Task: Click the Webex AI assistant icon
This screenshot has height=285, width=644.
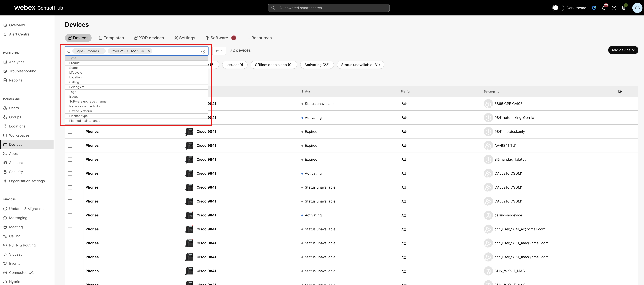Action: coord(594,8)
